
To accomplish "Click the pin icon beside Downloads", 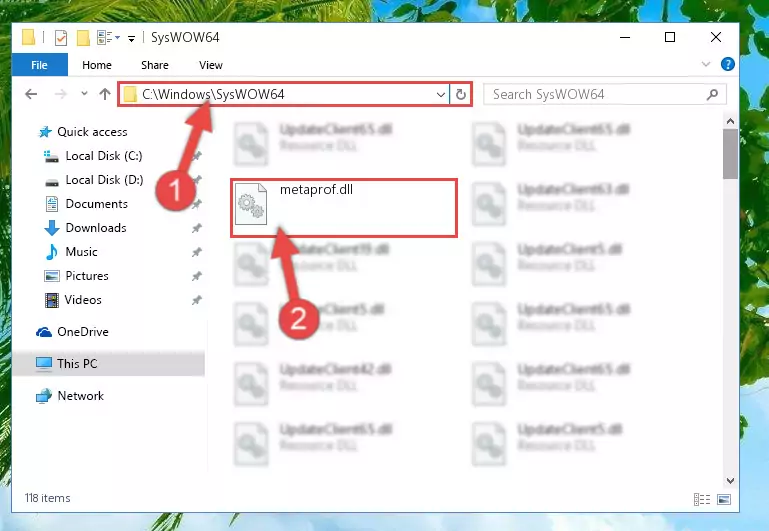I will coord(197,228).
